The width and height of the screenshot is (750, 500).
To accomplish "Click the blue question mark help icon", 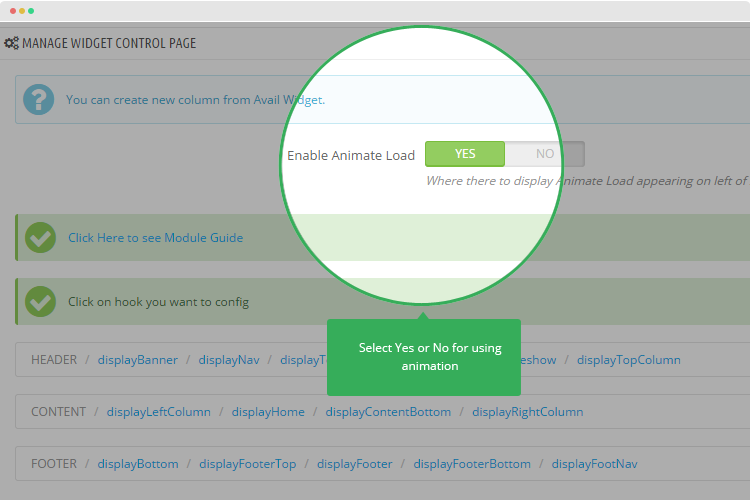I will pos(39,99).
